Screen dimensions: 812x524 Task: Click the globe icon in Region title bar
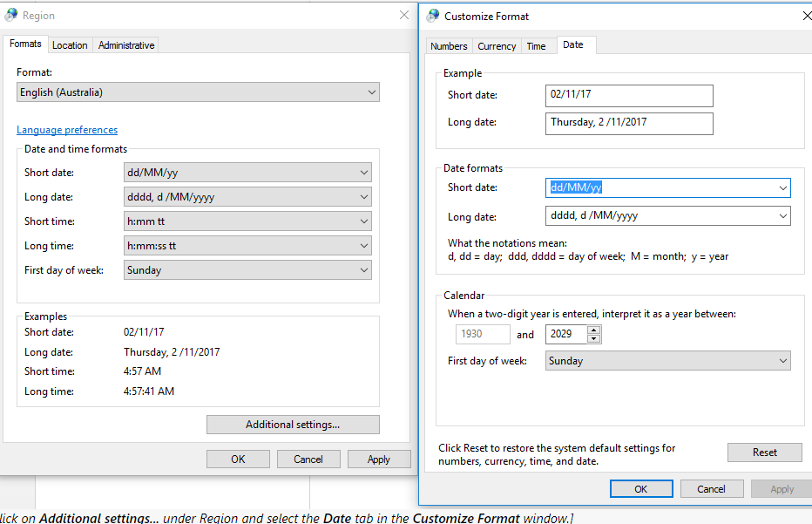tap(10, 15)
